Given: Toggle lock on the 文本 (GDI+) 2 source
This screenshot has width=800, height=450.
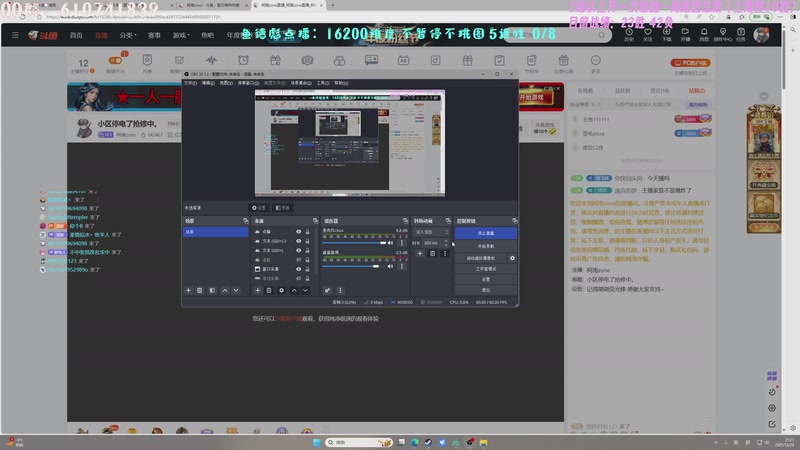Looking at the screenshot, I should pos(308,241).
